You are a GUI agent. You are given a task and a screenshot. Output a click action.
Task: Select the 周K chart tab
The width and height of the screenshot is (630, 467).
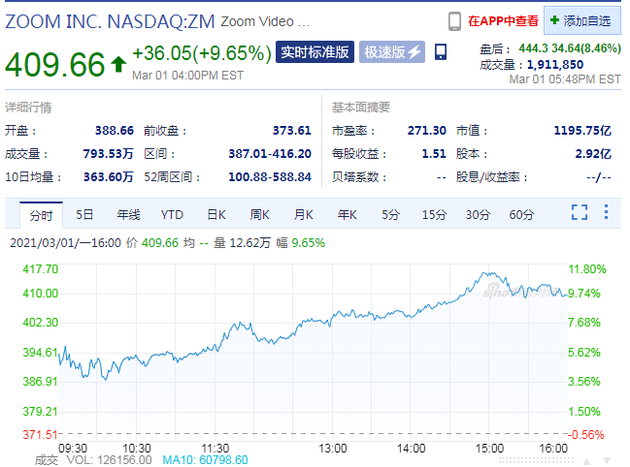click(x=260, y=215)
